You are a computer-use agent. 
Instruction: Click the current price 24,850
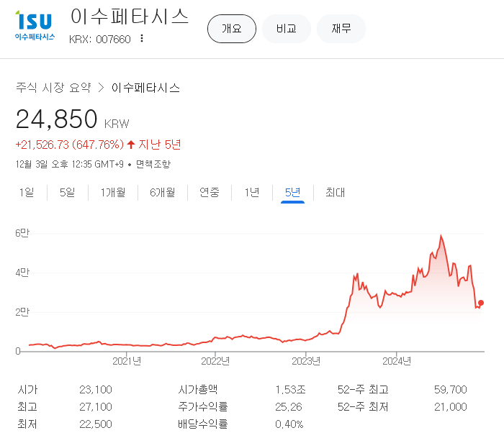coord(56,119)
